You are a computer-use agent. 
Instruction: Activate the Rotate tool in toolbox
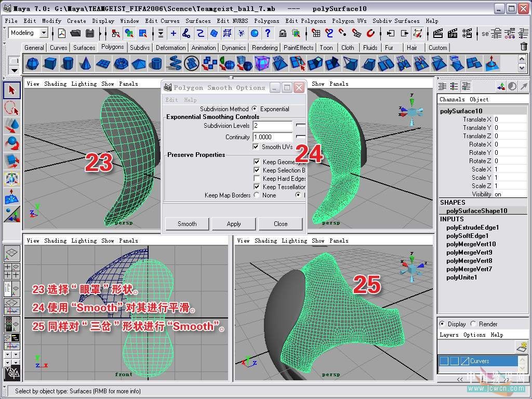tap(12, 143)
